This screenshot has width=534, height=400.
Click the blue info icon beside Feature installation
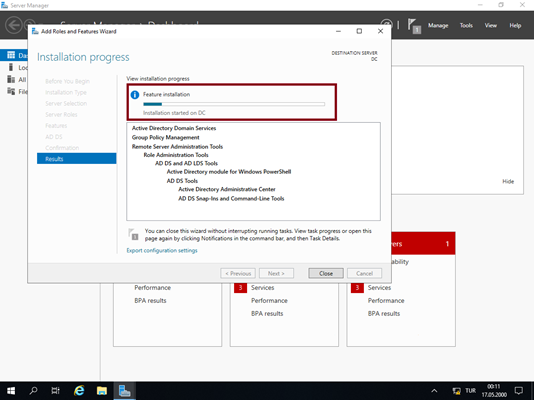point(135,95)
